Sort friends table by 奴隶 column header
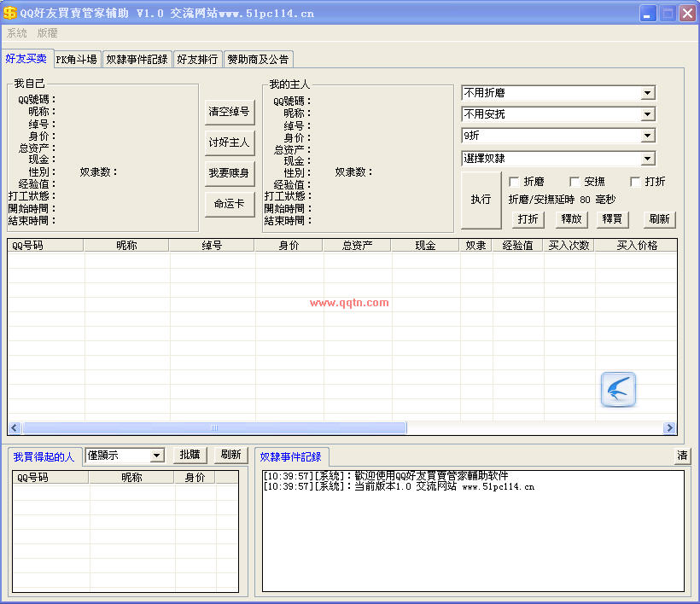700x604 pixels. coord(475,246)
